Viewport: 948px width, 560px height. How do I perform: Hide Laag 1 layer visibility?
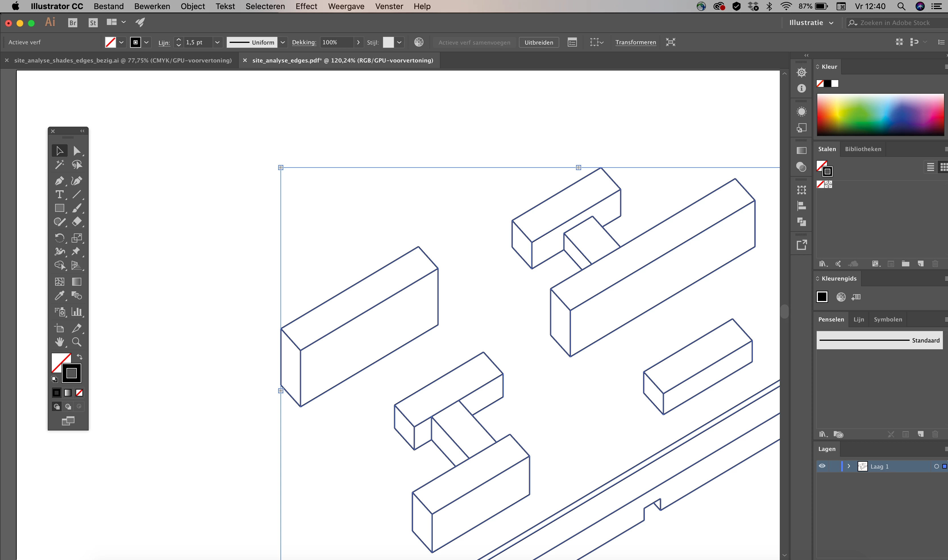tap(822, 466)
